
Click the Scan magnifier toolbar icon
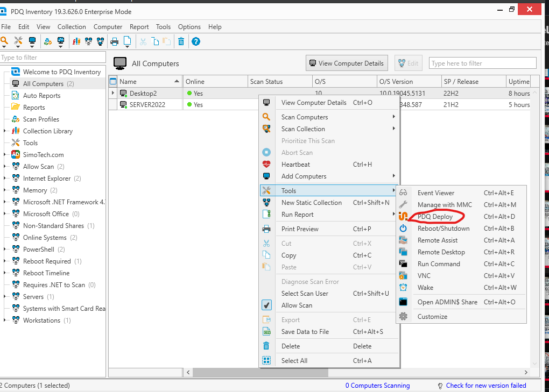click(x=4, y=40)
